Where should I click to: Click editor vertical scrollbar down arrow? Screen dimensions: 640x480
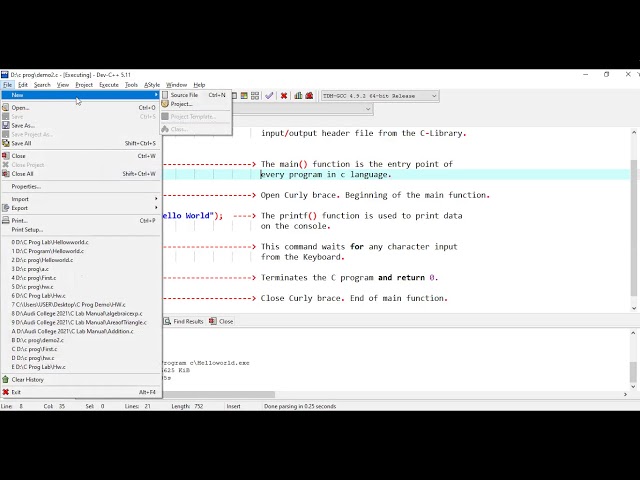pos(633,308)
